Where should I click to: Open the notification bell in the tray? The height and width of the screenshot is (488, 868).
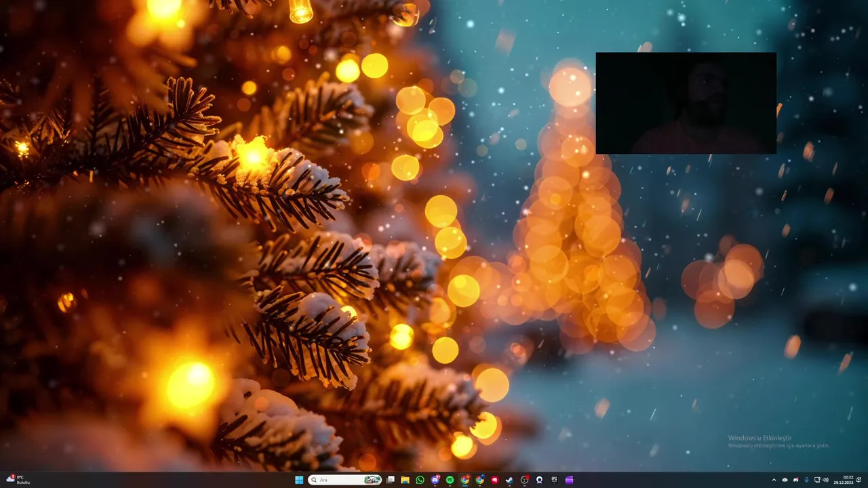point(859,480)
